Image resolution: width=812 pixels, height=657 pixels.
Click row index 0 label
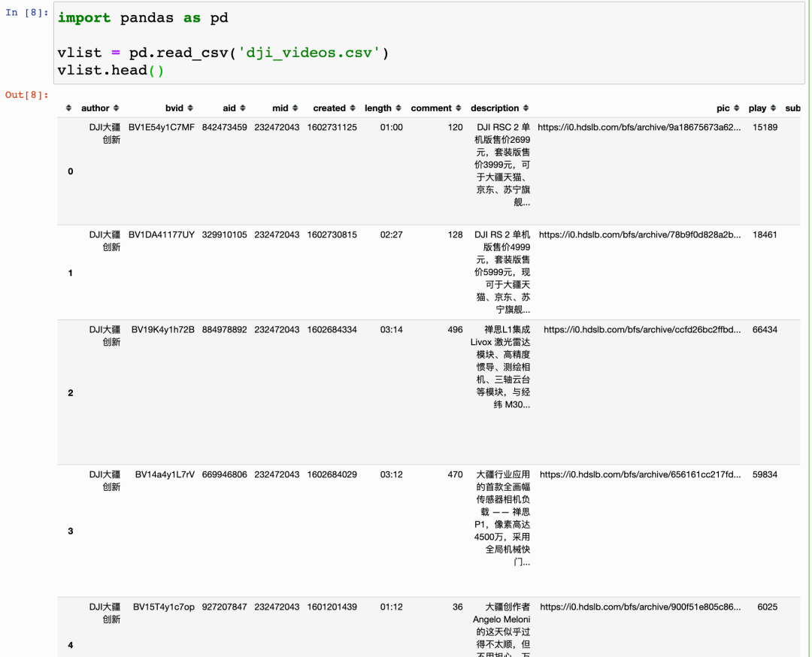coord(71,171)
